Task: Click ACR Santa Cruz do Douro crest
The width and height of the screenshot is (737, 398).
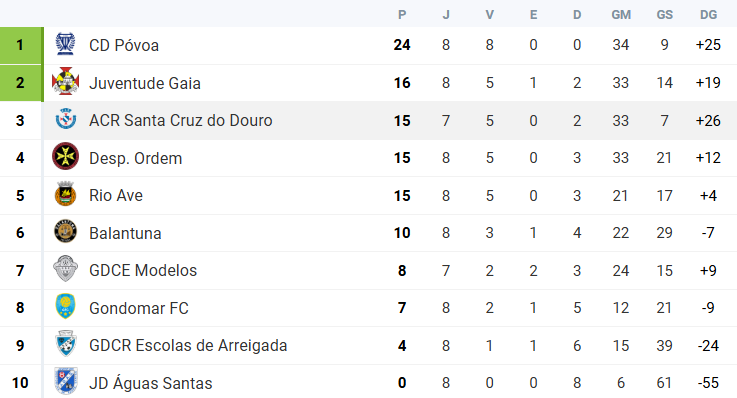Action: click(65, 119)
